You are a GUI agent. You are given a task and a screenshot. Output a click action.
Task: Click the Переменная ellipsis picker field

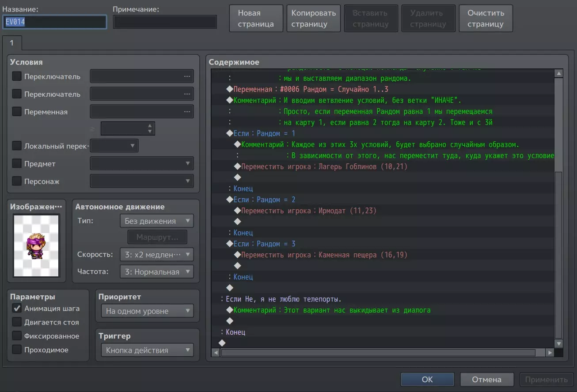[x=142, y=112]
